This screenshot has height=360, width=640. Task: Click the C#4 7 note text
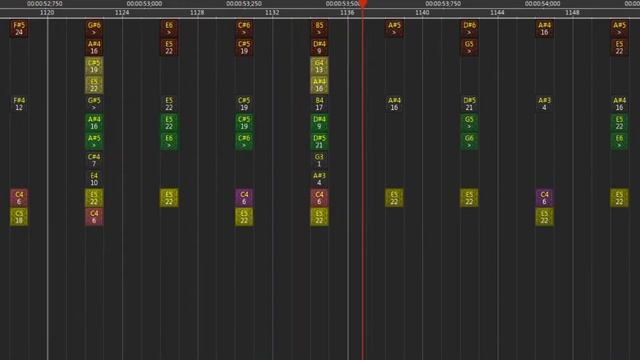point(94,160)
